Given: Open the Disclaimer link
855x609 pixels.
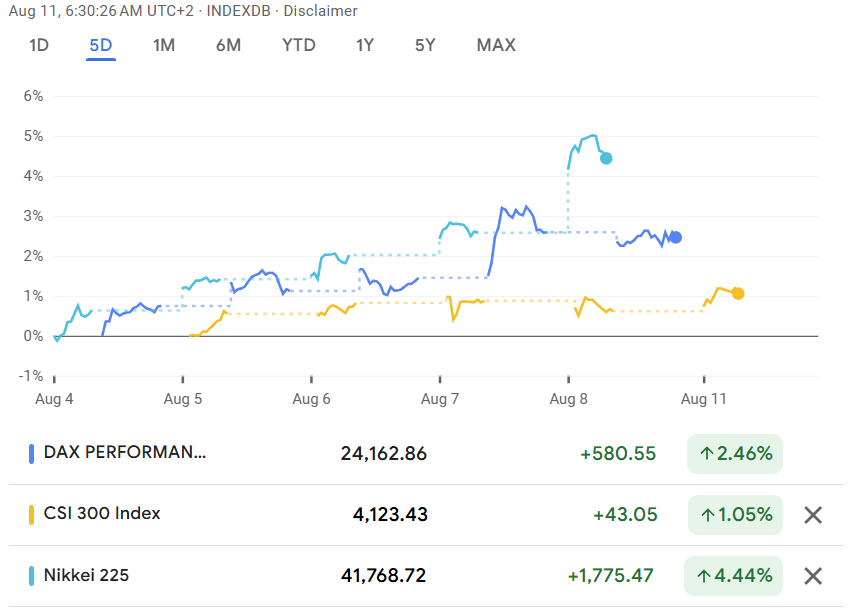Looking at the screenshot, I should 324,11.
